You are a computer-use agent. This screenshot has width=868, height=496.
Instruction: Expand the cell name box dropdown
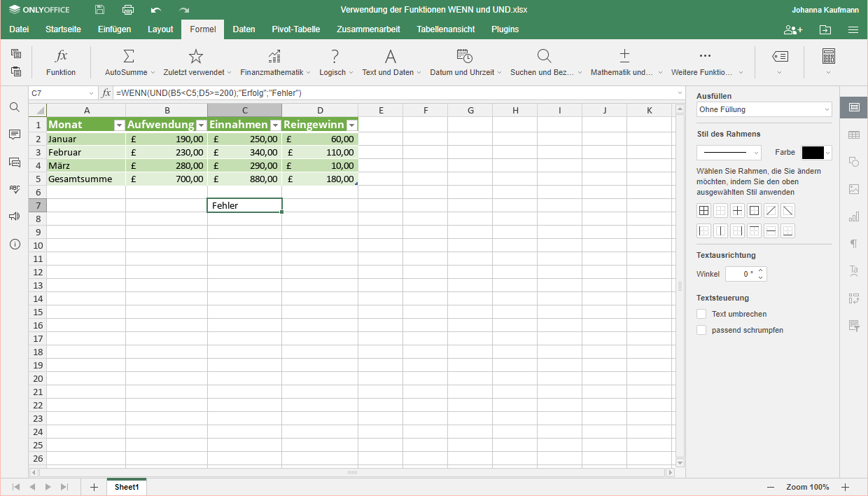coord(91,93)
